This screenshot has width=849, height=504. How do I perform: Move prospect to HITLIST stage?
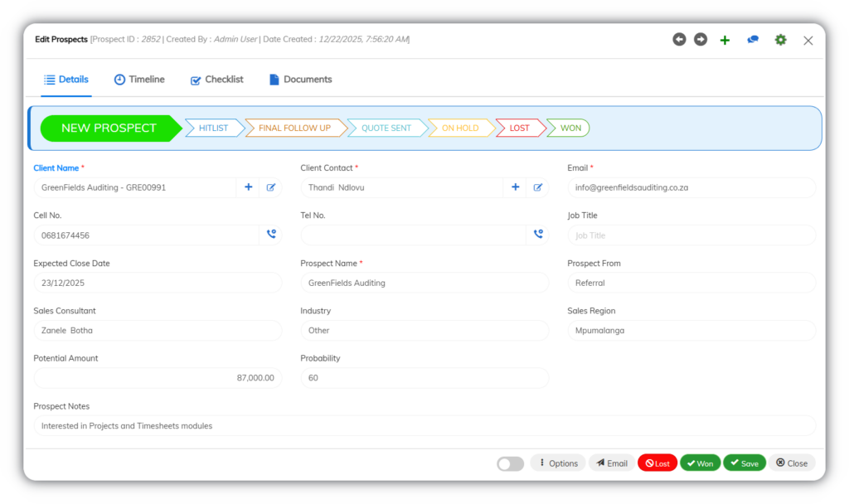point(213,128)
